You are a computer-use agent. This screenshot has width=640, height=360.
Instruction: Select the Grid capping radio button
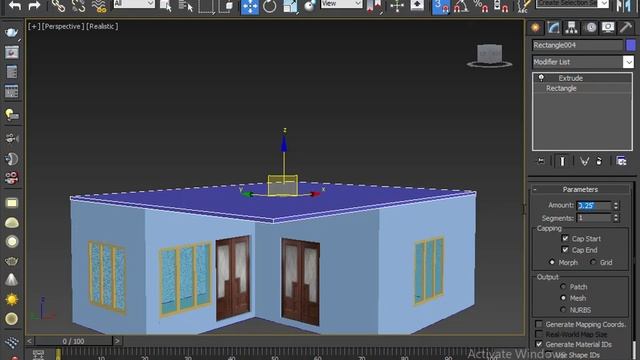(593, 262)
